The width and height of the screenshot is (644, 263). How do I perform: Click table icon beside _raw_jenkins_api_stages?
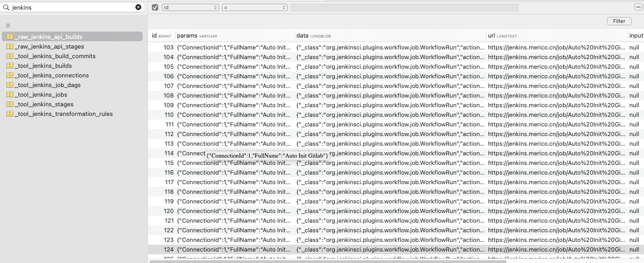(10, 46)
